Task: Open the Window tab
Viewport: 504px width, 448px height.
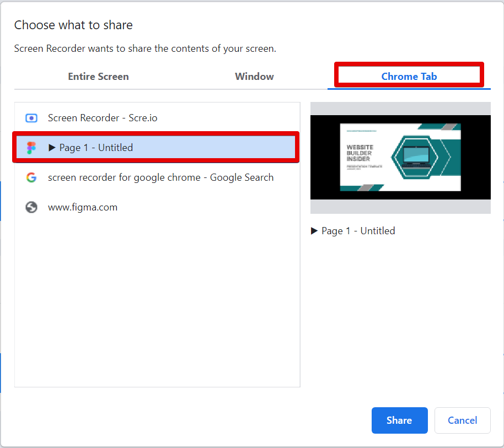Action: 254,77
